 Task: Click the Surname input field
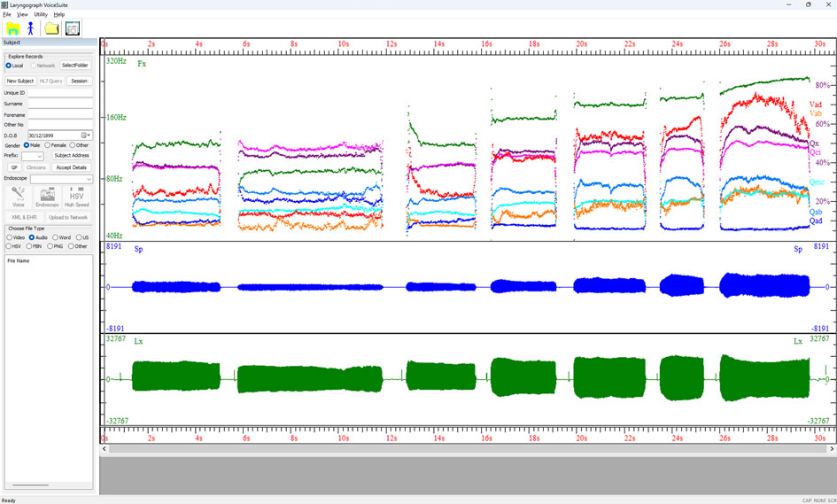[x=60, y=104]
